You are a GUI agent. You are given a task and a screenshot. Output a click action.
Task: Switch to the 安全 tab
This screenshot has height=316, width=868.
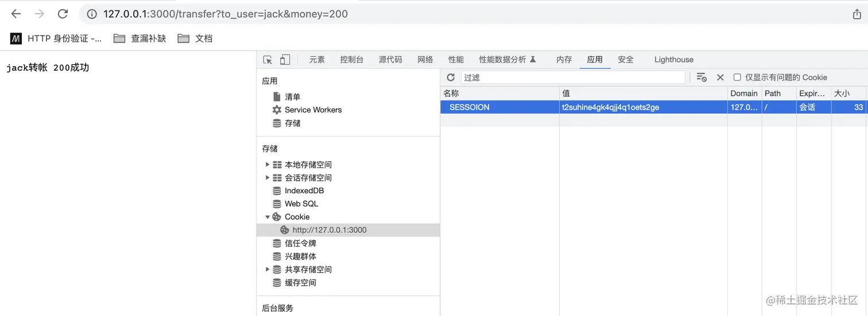[x=626, y=60]
